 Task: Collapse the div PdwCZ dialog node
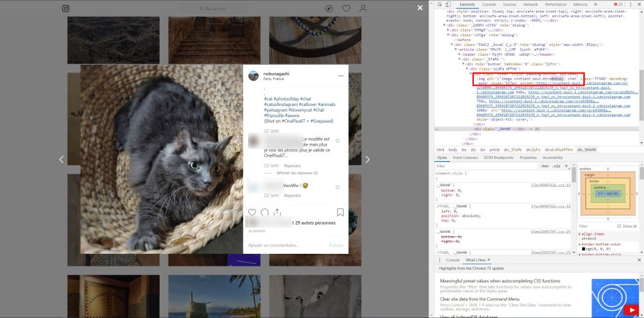click(x=452, y=45)
